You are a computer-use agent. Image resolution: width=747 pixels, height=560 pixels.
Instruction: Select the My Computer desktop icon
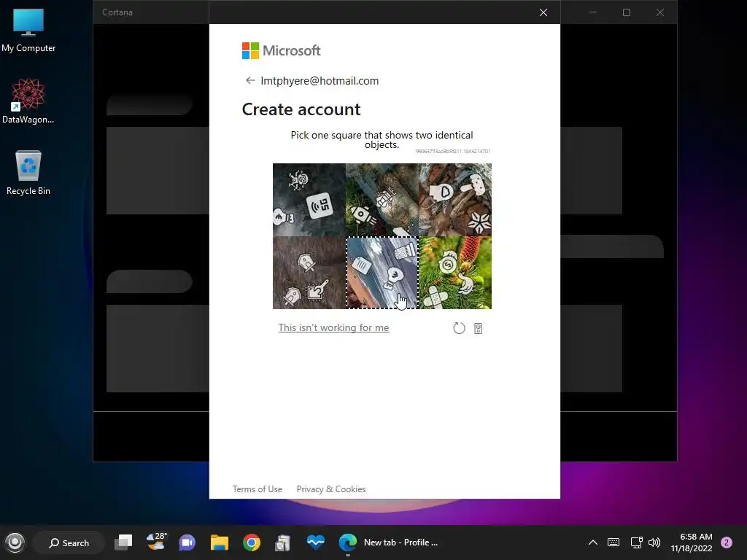(28, 31)
